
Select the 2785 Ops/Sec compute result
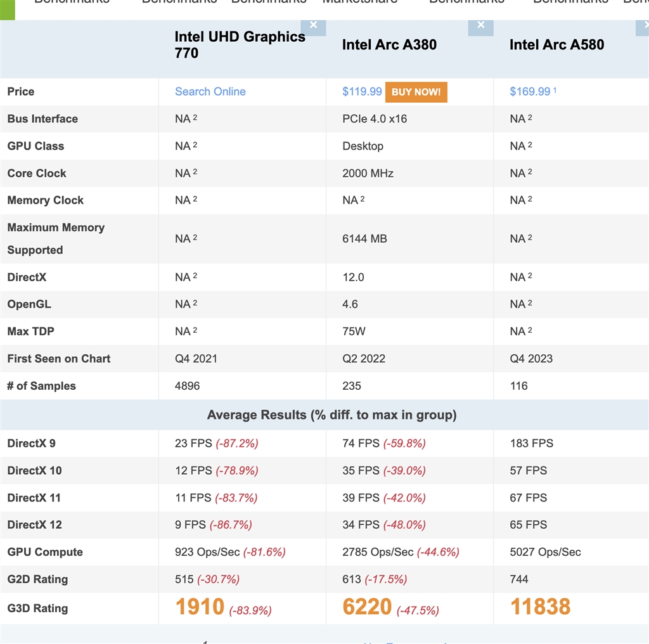pos(378,552)
